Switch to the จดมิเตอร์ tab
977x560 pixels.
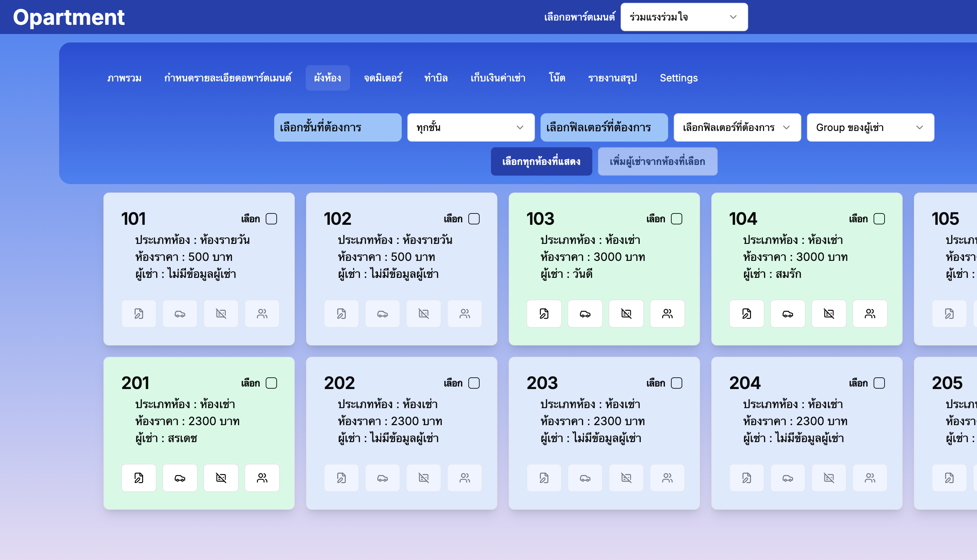click(383, 78)
